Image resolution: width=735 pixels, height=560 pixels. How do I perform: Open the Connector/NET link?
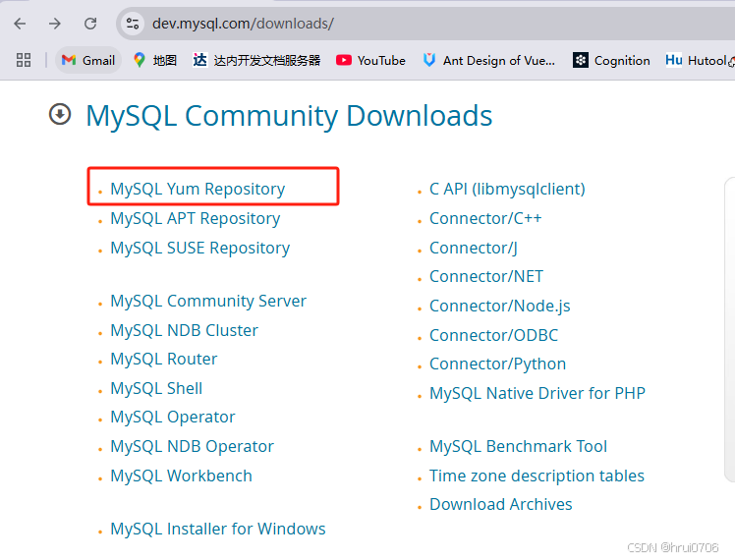click(x=486, y=276)
